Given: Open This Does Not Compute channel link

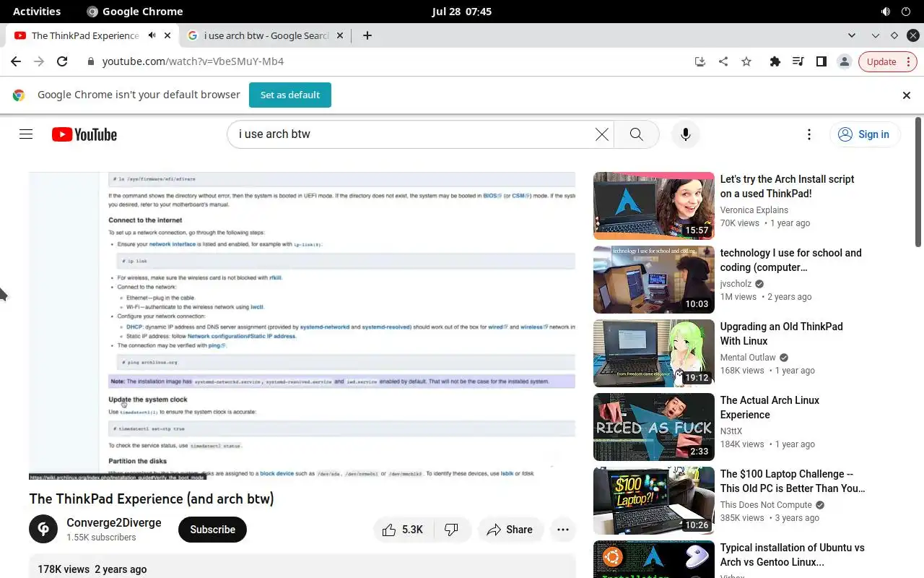Looking at the screenshot, I should [767, 505].
